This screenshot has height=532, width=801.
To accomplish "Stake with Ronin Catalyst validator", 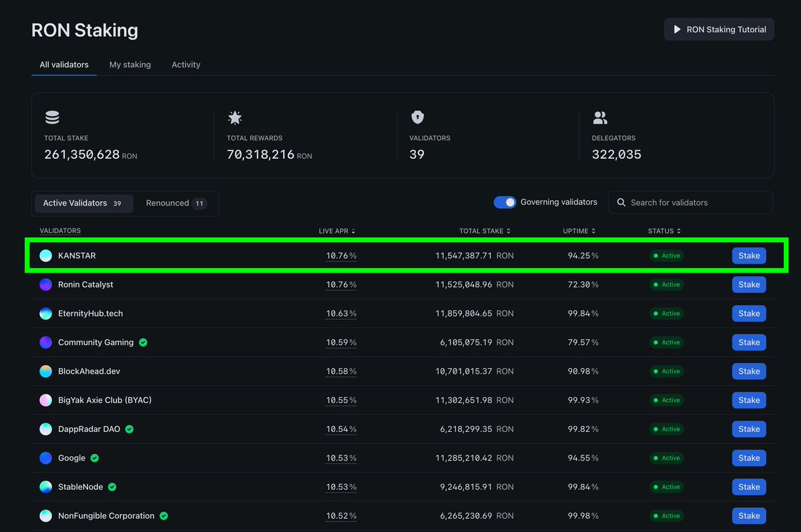I will pyautogui.click(x=749, y=284).
